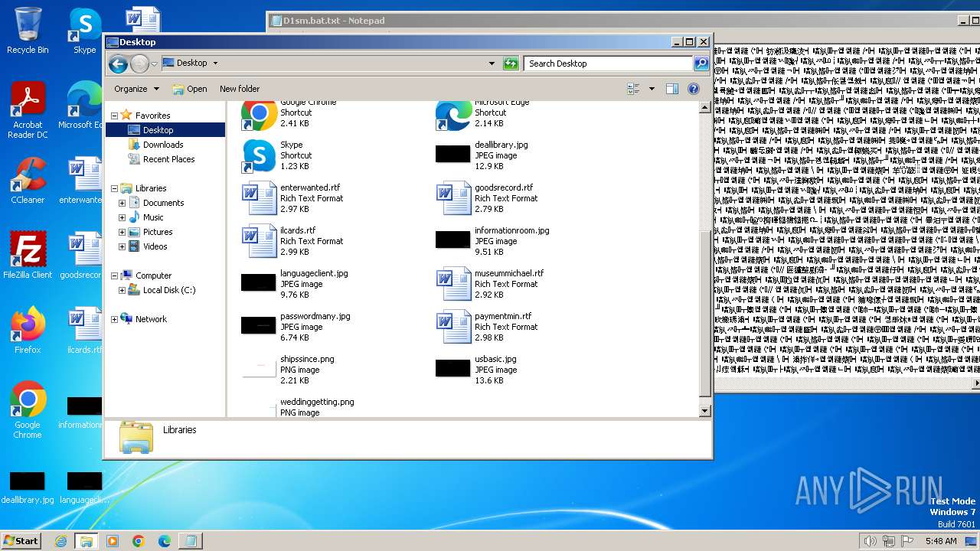Select Computer in navigation pane
This screenshot has width=980, height=551.
[x=153, y=275]
